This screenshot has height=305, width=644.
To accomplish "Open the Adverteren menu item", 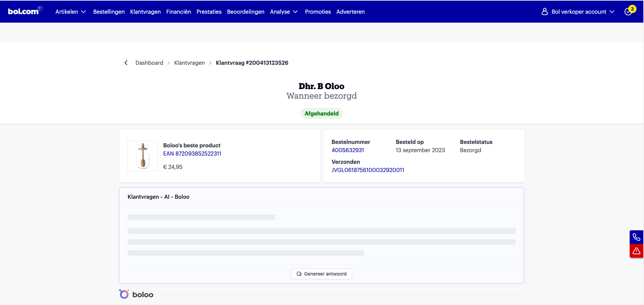I will tap(350, 12).
